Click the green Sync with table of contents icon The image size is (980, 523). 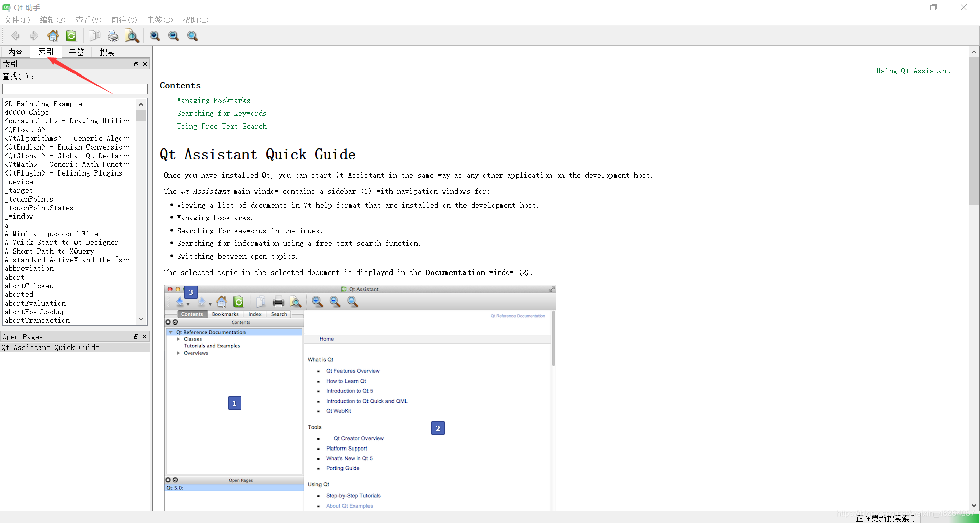coord(71,36)
